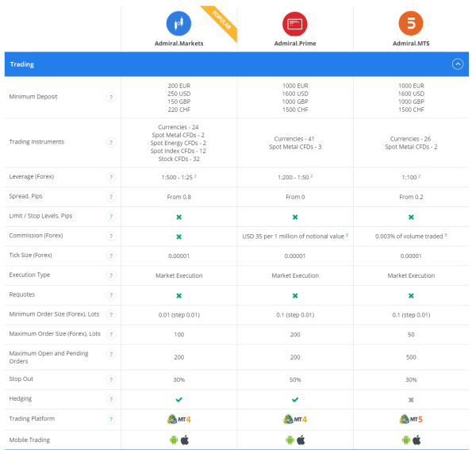Open the Minimum Deposit help tooltip icon

click(111, 98)
